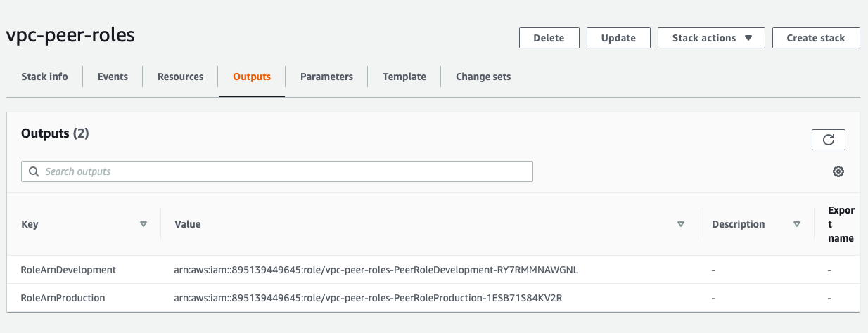Image resolution: width=868 pixels, height=333 pixels.
Task: Sort outputs by Description column arrow
Action: coord(797,224)
